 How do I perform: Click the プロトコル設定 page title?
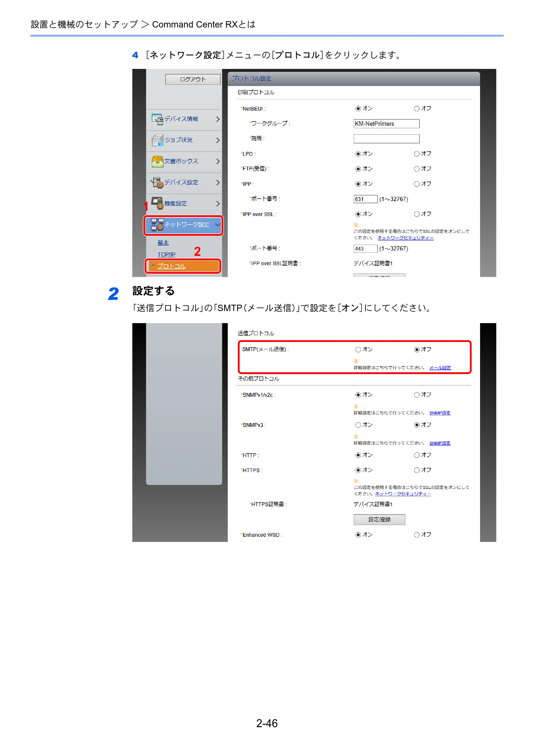pyautogui.click(x=252, y=78)
